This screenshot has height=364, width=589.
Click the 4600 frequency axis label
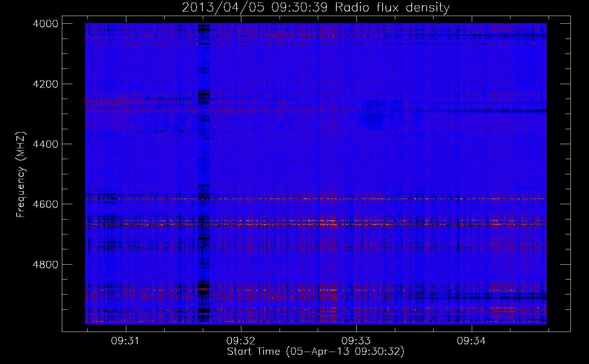point(46,204)
